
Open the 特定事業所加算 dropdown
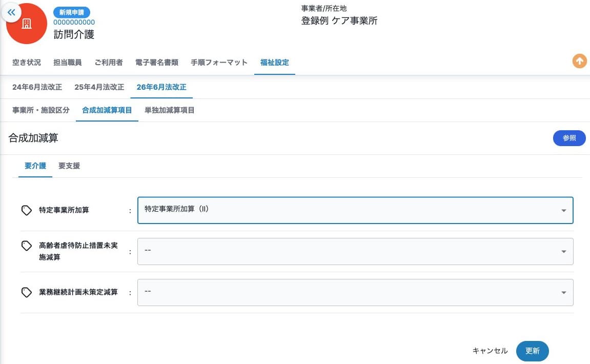[355, 210]
